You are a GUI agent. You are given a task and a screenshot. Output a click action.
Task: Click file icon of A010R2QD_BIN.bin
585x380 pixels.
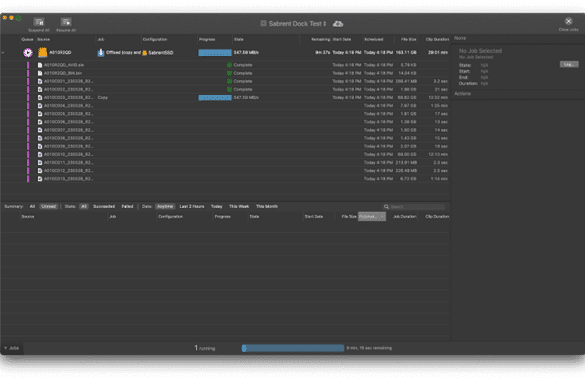[x=40, y=73]
